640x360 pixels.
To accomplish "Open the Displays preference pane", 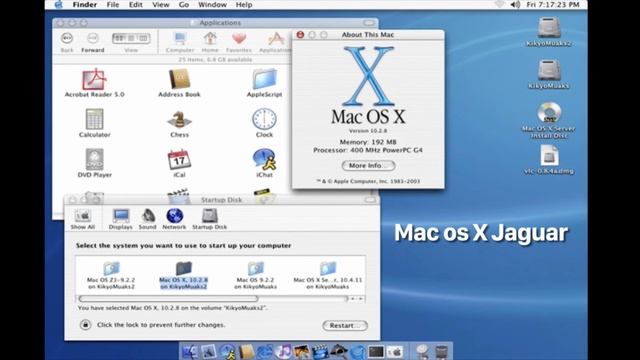I will point(121,219).
